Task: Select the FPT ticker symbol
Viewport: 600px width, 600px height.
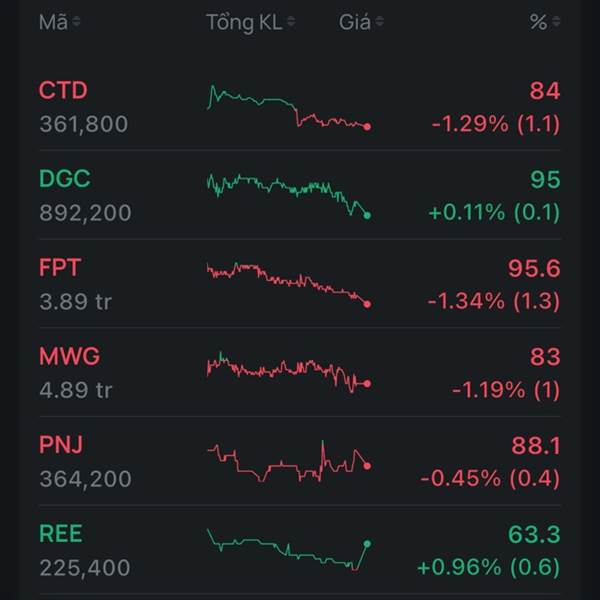Action: (x=60, y=267)
